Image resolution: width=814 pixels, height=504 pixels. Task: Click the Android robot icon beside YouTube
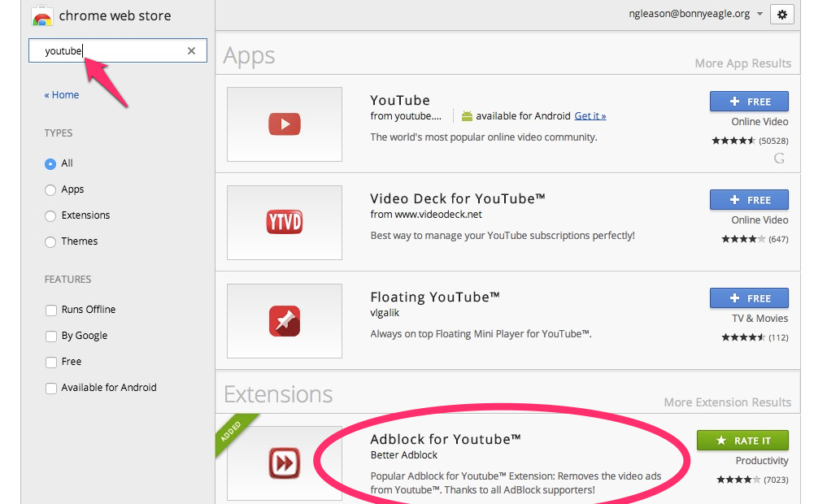pyautogui.click(x=467, y=116)
